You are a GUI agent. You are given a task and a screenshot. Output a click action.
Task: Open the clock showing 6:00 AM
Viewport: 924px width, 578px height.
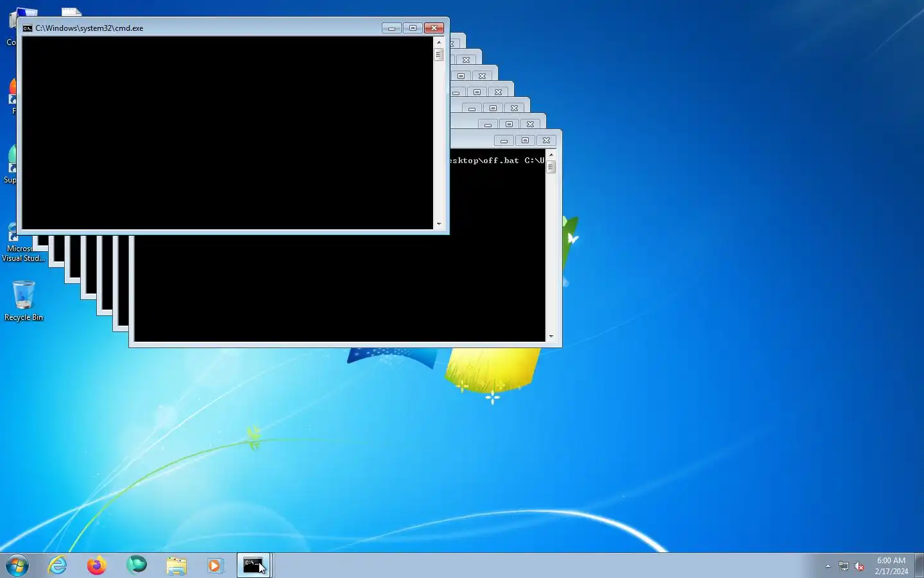coord(891,566)
